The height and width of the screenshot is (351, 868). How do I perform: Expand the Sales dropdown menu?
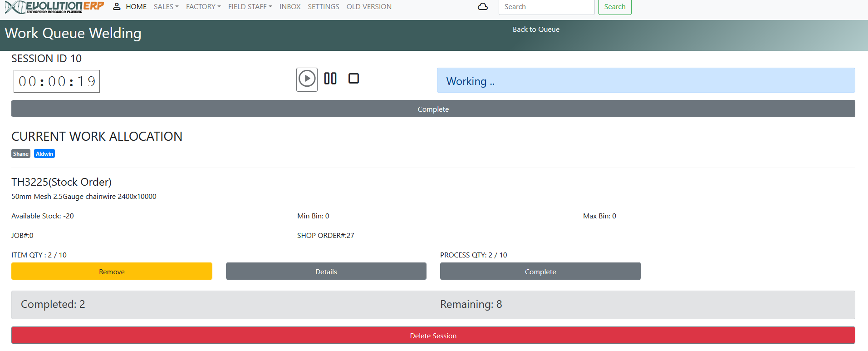(166, 7)
